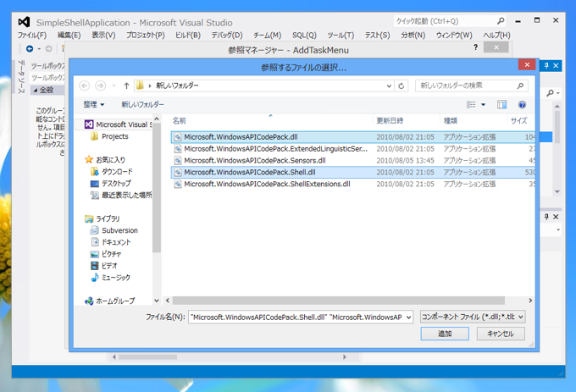Click the 追加 add button
The image size is (576, 392).
tap(445, 334)
